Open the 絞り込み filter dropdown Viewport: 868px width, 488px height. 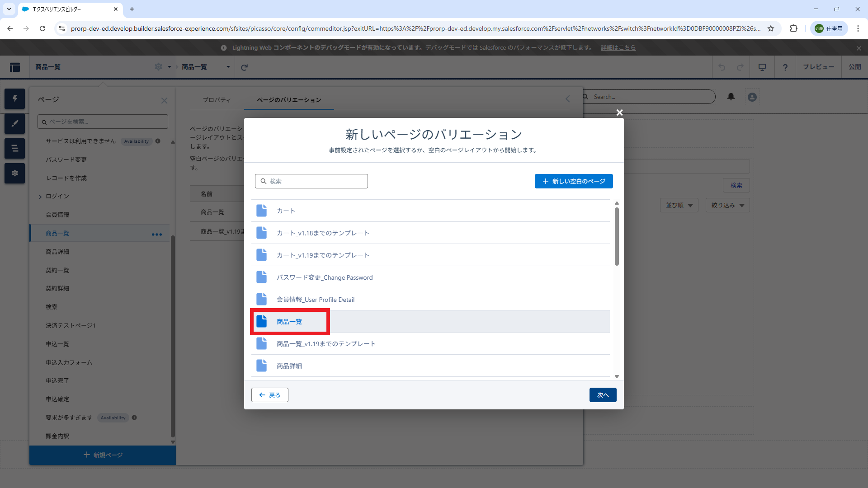point(727,205)
